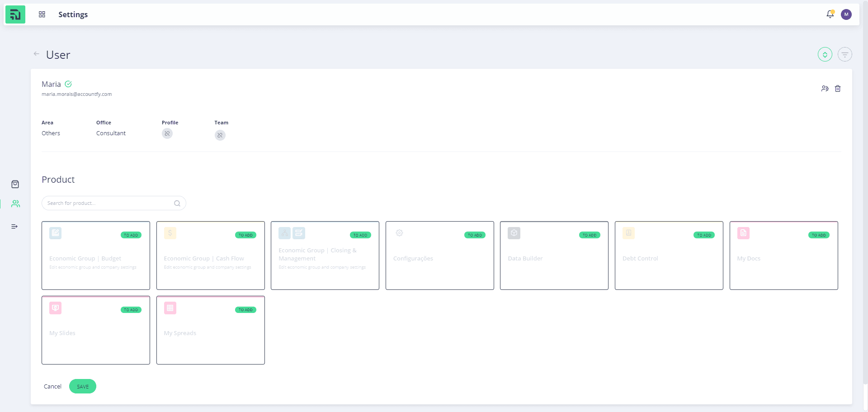868x412 pixels.
Task: Click My Docs document icon
Action: [743, 233]
